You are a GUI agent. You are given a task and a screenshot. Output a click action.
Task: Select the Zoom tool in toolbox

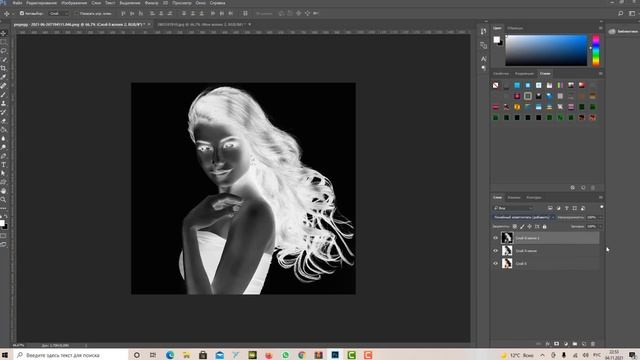pos(4,199)
